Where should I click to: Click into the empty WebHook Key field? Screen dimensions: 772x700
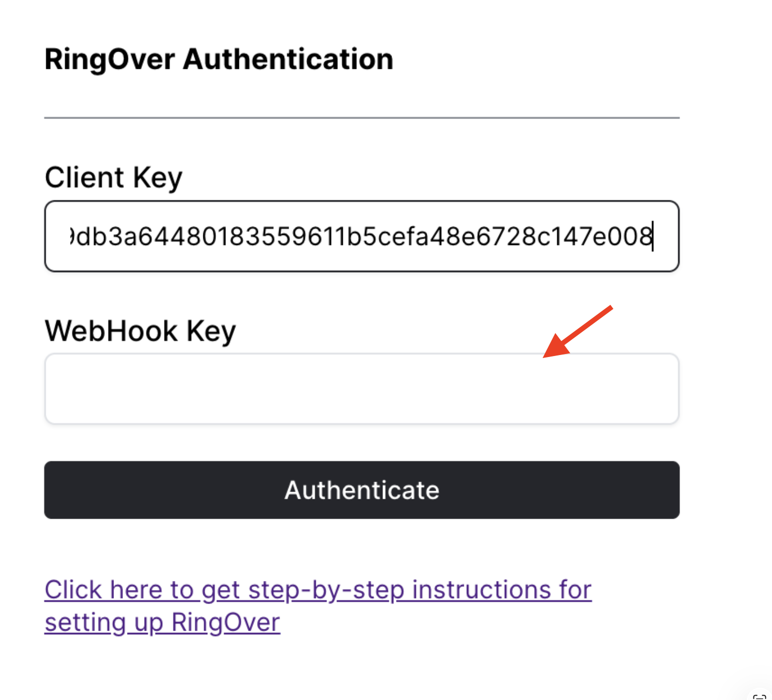point(361,389)
